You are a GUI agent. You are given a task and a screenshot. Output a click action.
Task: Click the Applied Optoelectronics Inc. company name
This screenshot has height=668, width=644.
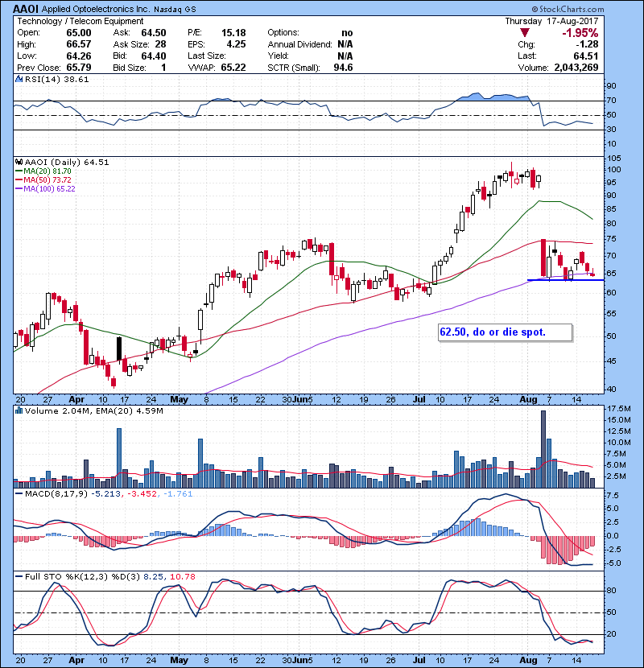pos(96,9)
